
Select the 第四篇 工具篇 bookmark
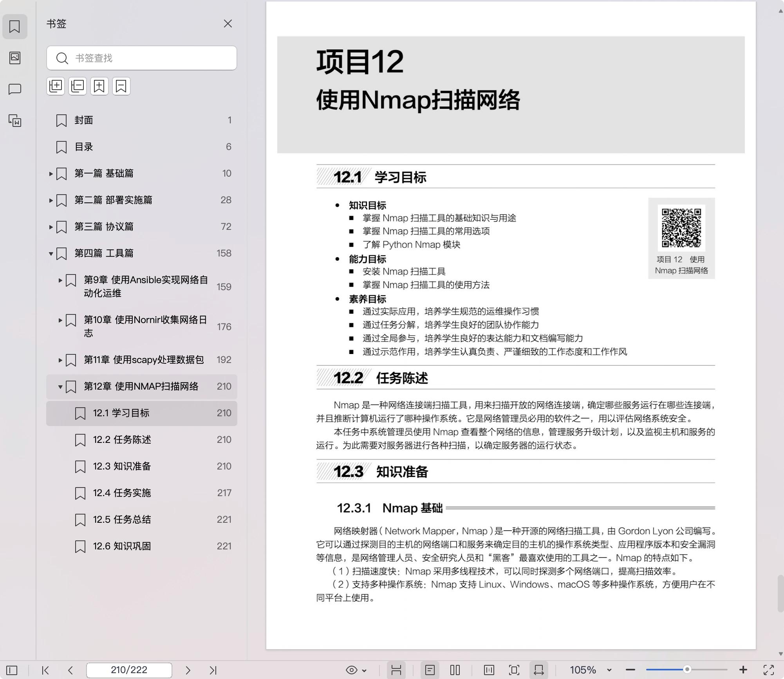(142, 253)
